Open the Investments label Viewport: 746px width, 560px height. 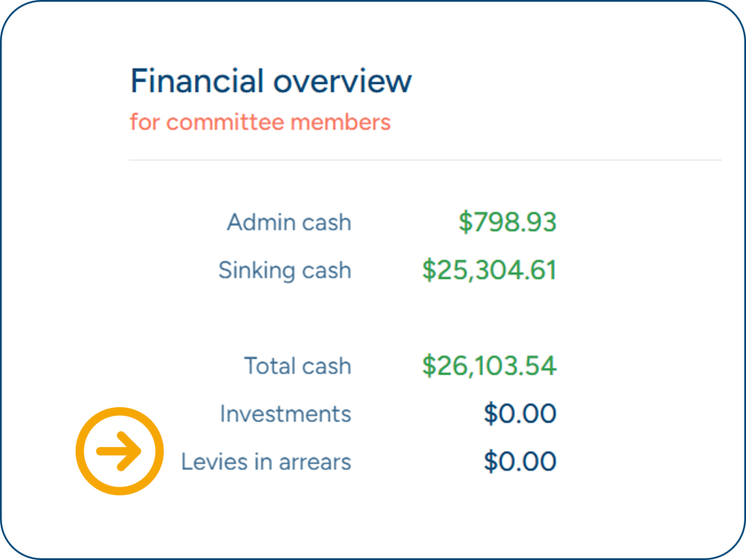286,414
